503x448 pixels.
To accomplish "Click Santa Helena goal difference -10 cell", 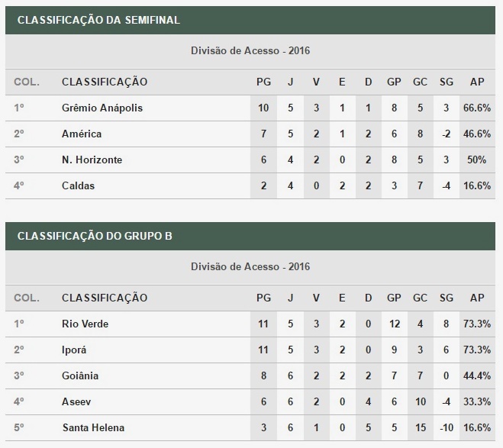I will pyautogui.click(x=447, y=428).
